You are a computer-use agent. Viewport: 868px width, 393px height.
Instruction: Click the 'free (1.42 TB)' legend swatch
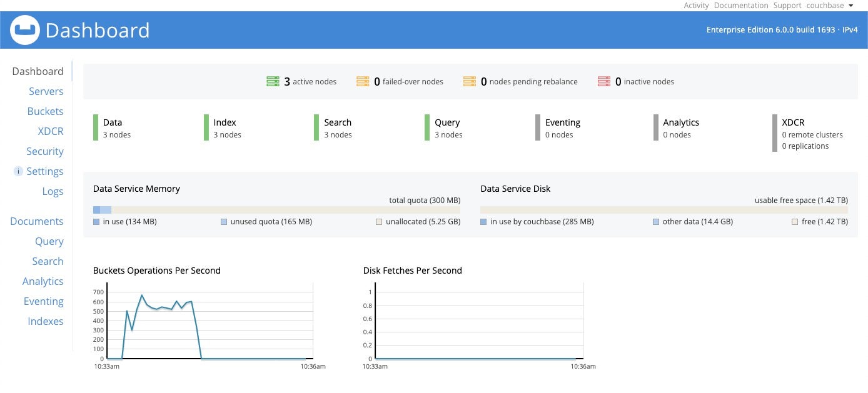[795, 222]
